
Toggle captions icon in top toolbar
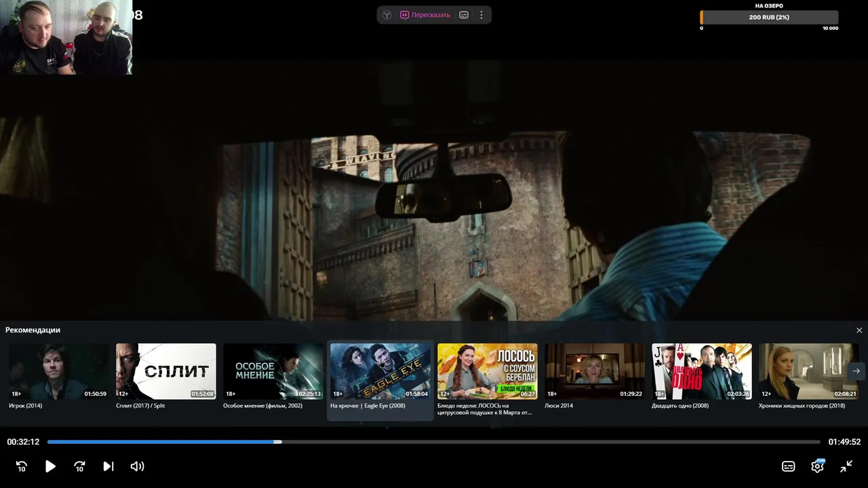tap(464, 15)
